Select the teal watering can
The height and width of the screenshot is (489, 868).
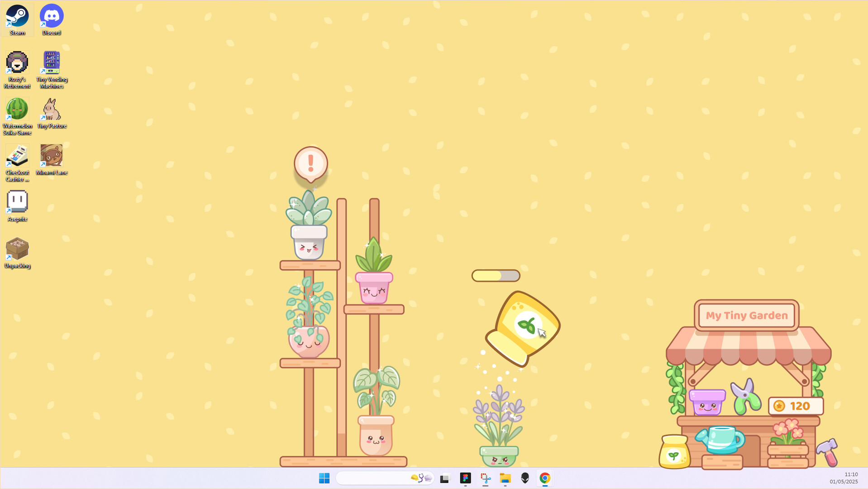[x=720, y=439]
